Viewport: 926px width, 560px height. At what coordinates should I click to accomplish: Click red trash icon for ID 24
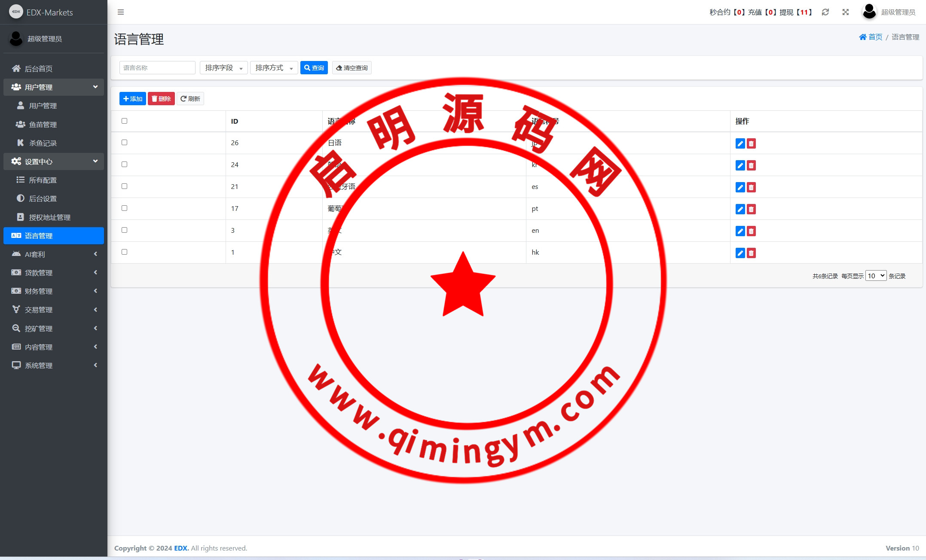(x=751, y=165)
